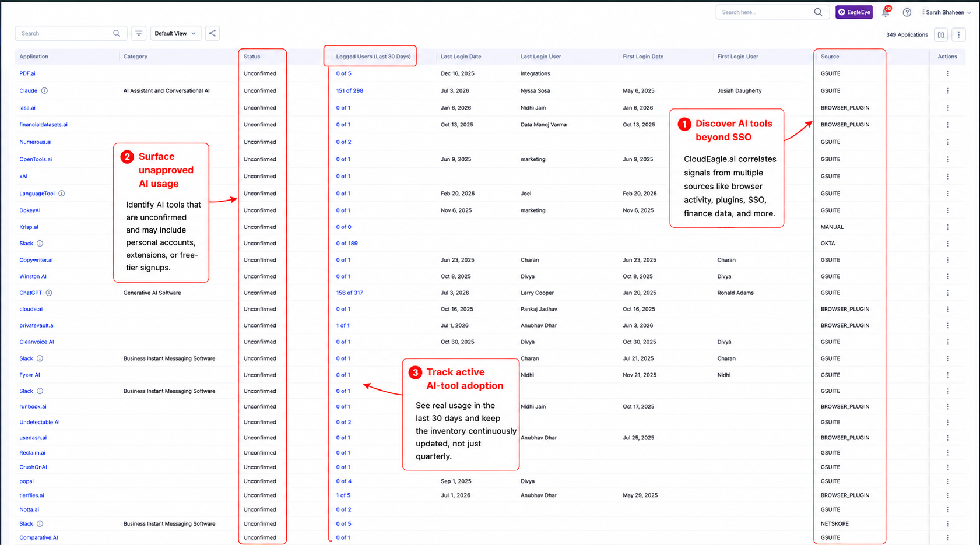Open the tierflies.ai application link
Image resolution: width=980 pixels, height=545 pixels.
click(31, 495)
